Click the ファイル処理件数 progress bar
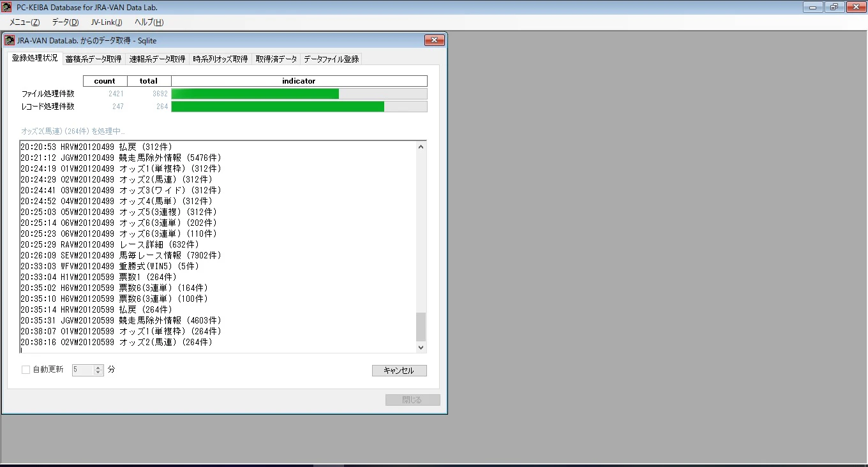 pyautogui.click(x=299, y=94)
